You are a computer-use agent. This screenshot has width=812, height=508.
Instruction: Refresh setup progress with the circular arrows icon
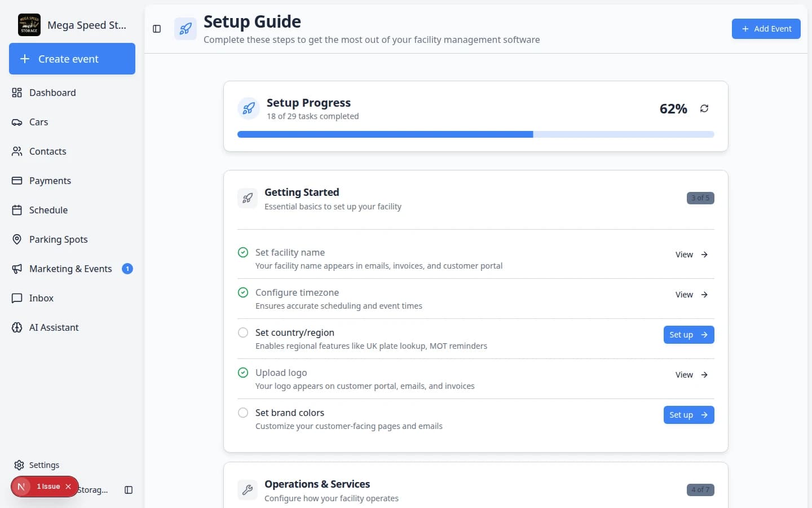tap(704, 108)
